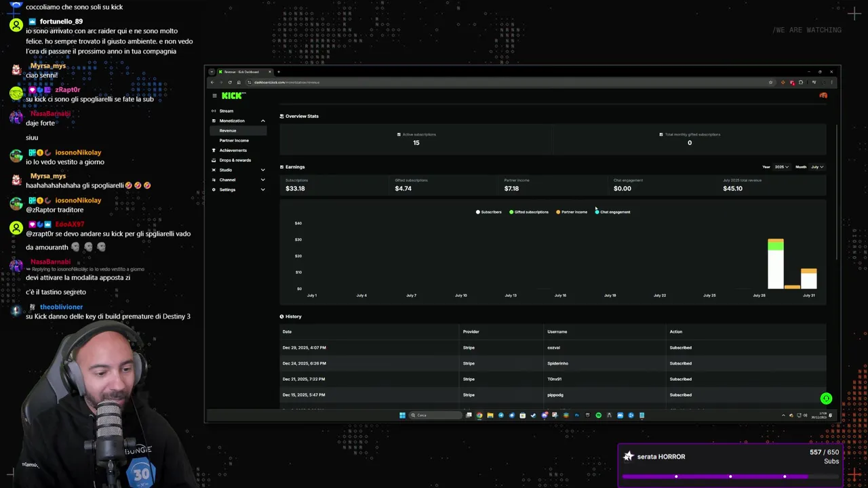868x488 pixels.
Task: Open the Chrome three-dot menu
Action: [832, 82]
